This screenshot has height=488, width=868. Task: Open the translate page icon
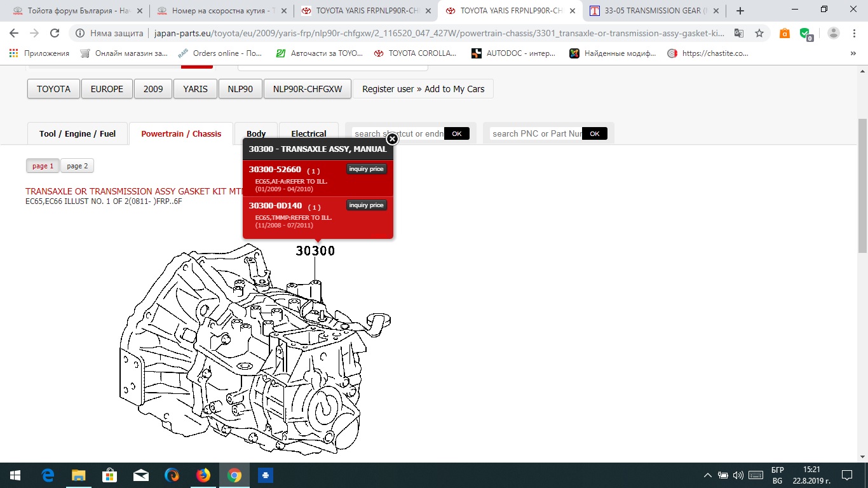[738, 34]
